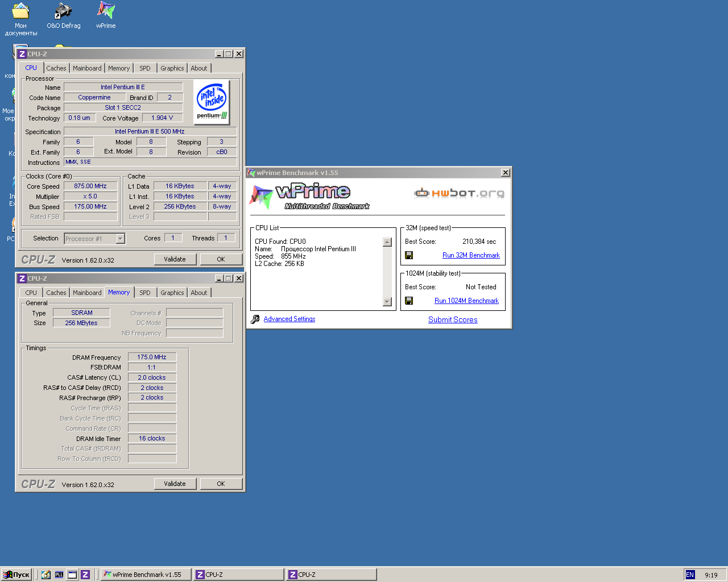Click the CPU-Z quick launch icon in taskbar
728x582 pixels.
tap(85, 575)
